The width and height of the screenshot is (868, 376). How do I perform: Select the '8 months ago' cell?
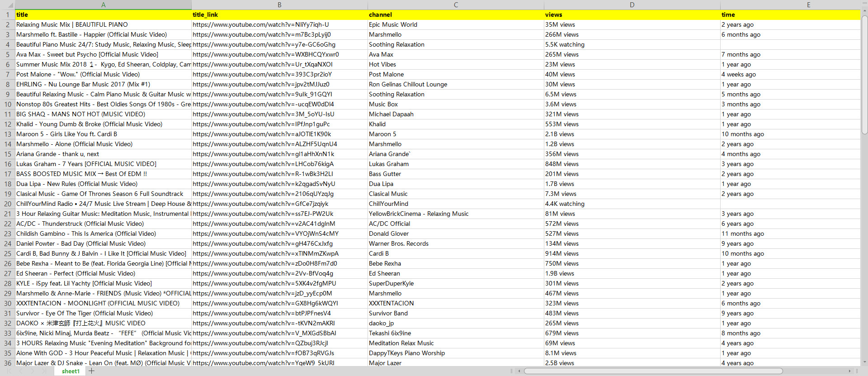[x=790, y=333]
